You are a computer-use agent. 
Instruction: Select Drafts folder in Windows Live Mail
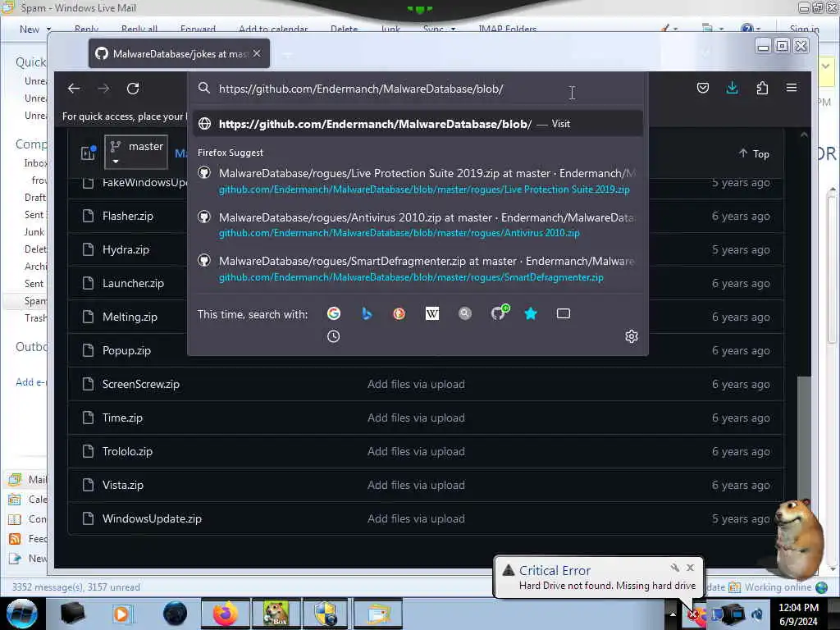35,198
